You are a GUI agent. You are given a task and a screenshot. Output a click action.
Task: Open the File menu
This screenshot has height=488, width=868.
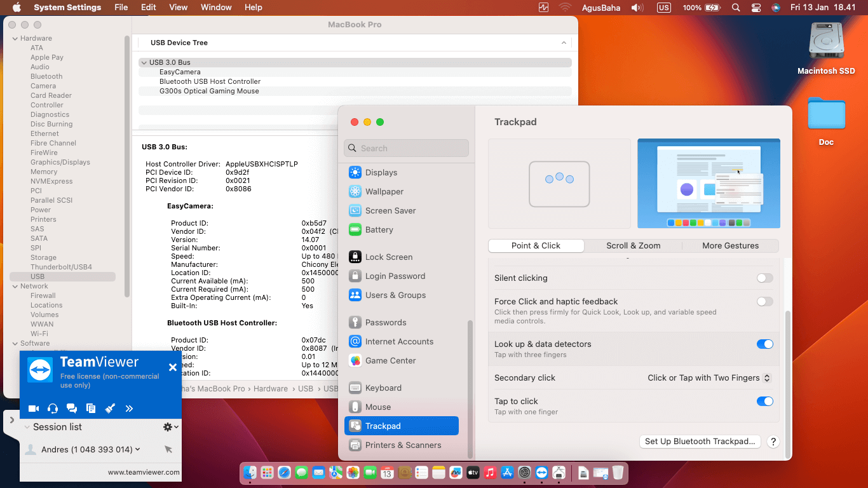coord(121,8)
